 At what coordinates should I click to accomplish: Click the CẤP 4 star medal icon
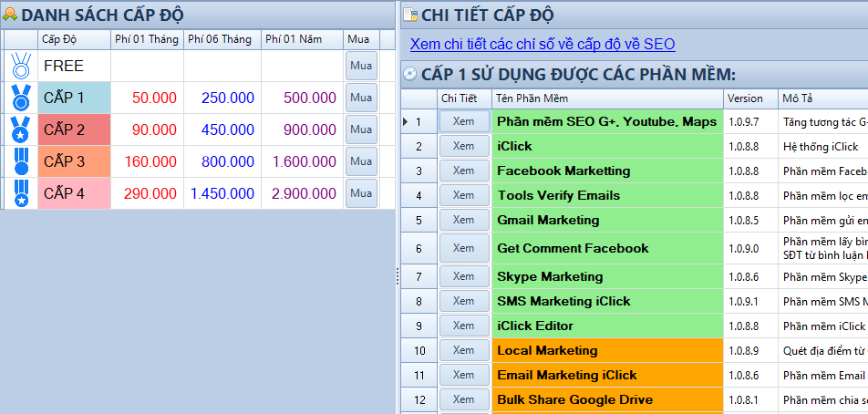pos(21,193)
